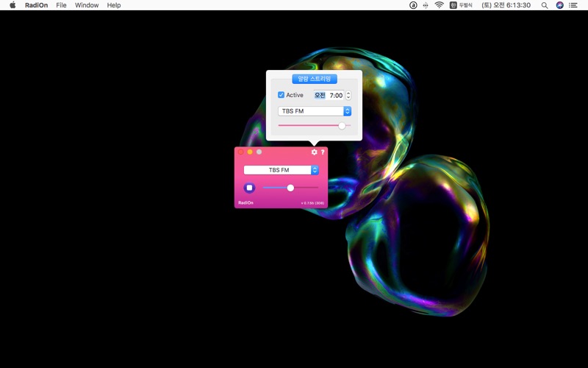Image resolution: width=588 pixels, height=368 pixels.
Task: Open the Apple menu
Action: click(x=12, y=5)
